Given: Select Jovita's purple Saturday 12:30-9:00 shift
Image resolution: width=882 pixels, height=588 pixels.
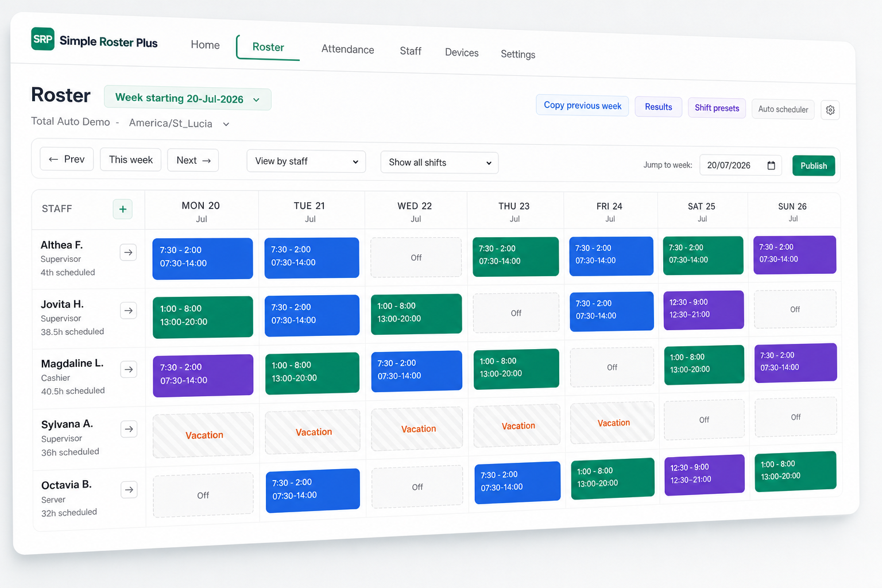Looking at the screenshot, I should (703, 310).
